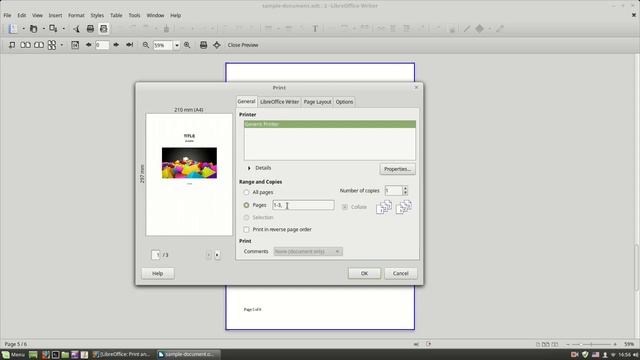Screen dimensions: 640x360
Task: Click the Insert Line icon in toolbar
Action: (x=467, y=29)
